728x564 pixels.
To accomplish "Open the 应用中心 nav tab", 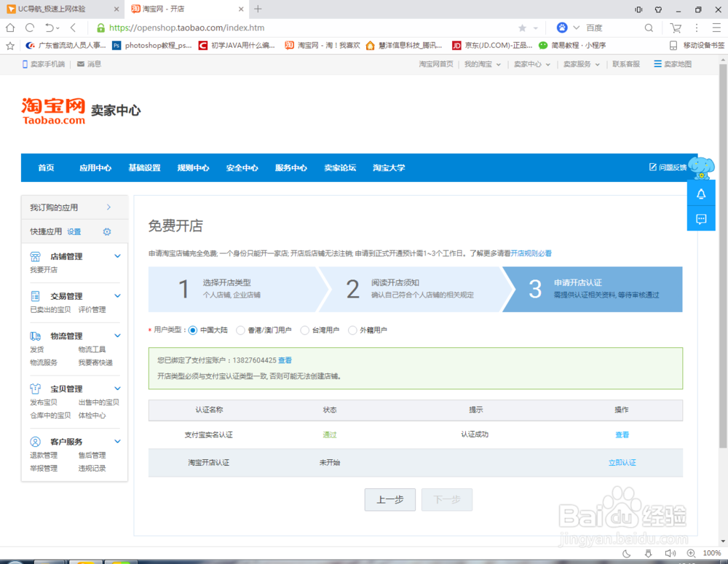I will click(95, 167).
